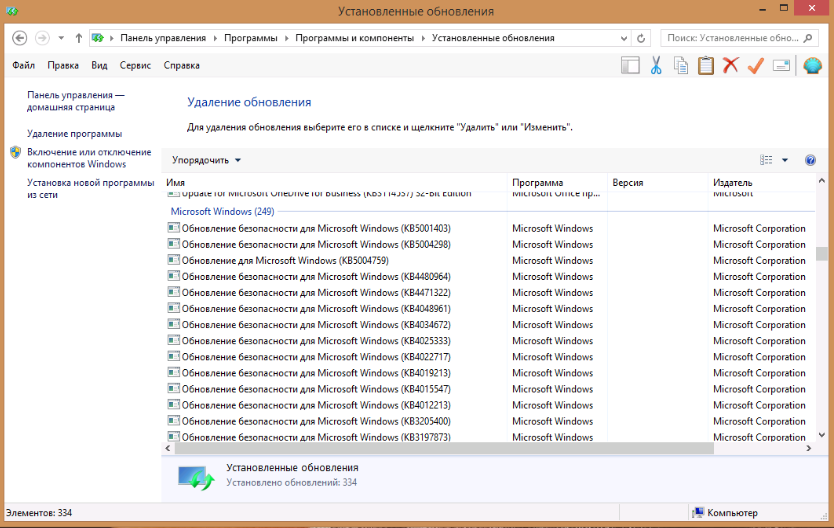Screen dimensions: 834x528
Task: Click the view mode icon
Action: click(x=766, y=160)
